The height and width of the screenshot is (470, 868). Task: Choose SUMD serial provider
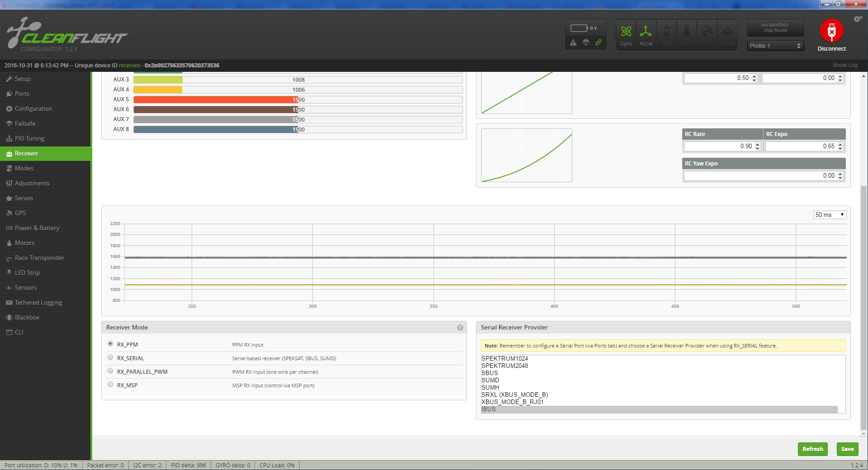click(660, 380)
